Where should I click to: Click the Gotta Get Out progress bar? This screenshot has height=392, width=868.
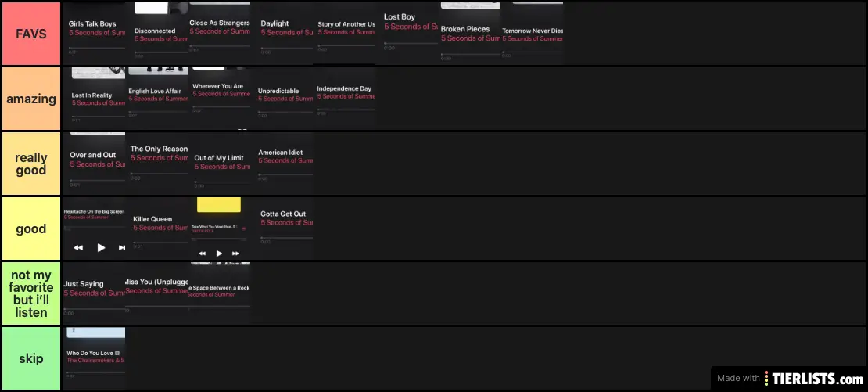click(286, 238)
